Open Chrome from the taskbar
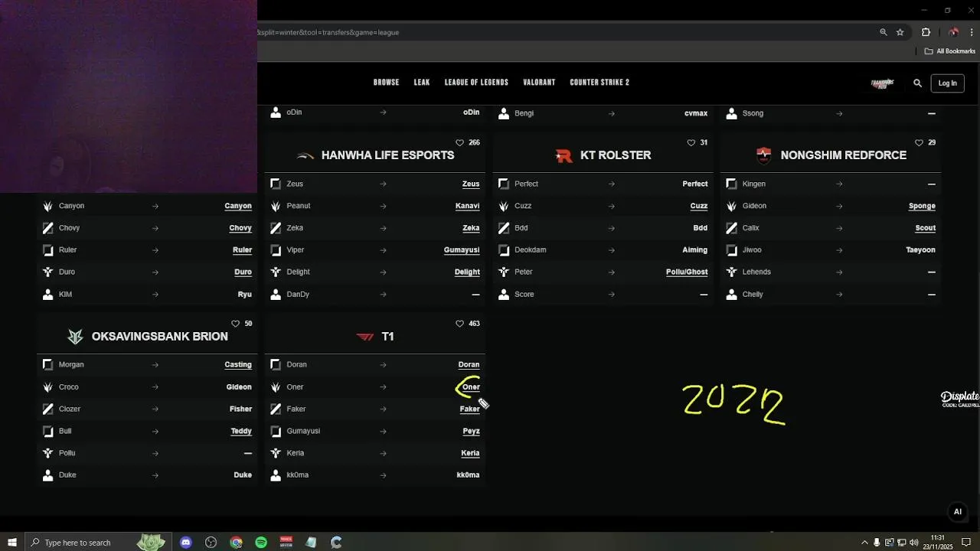Screen dimensions: 980x551 [236, 543]
